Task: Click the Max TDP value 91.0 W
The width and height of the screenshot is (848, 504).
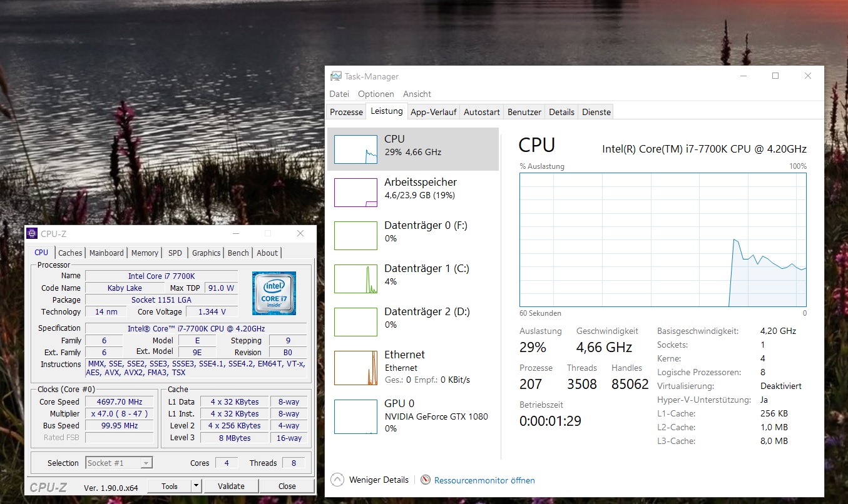Action: pyautogui.click(x=222, y=288)
